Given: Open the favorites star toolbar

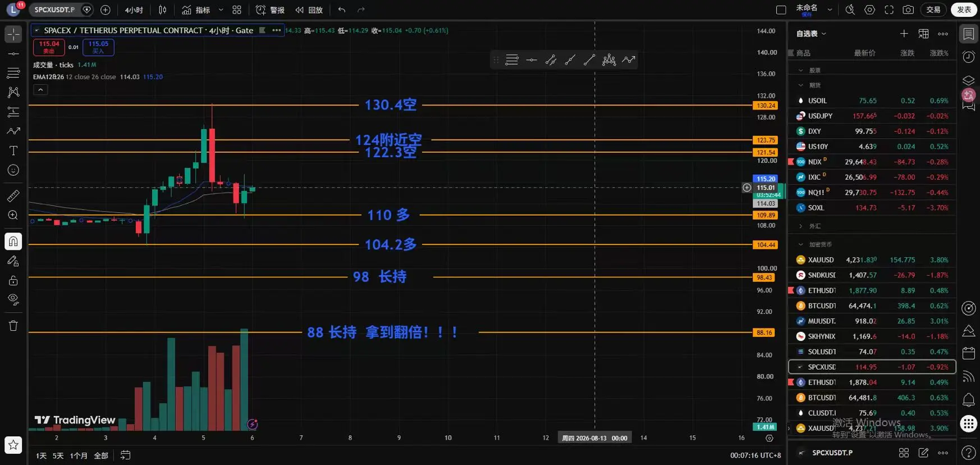Looking at the screenshot, I should (x=13, y=445).
